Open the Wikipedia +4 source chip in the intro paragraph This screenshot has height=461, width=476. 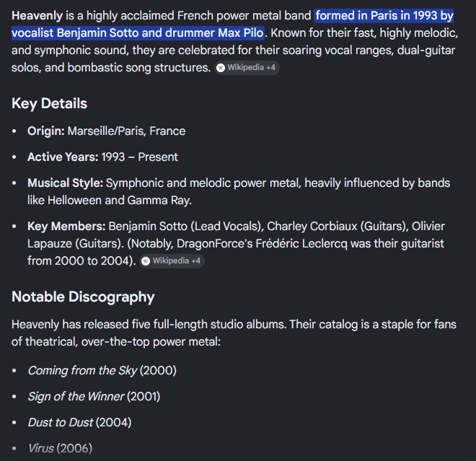[247, 68]
